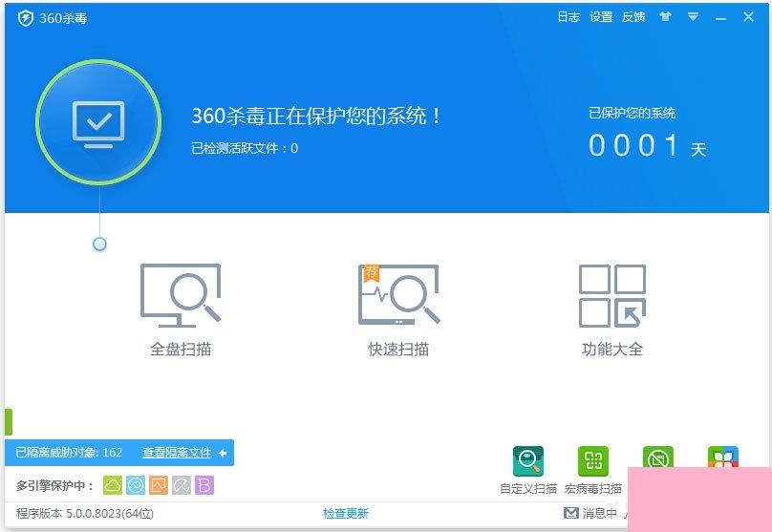Open the main menu dropdown triangle

(693, 17)
